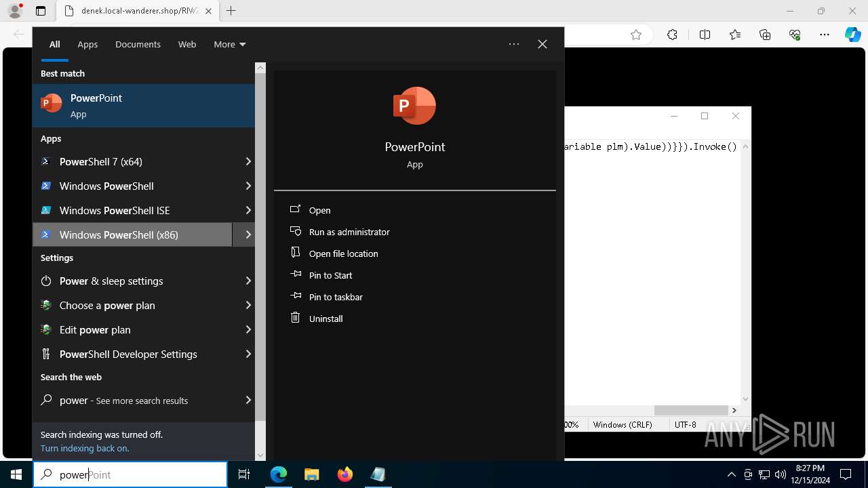Viewport: 868px width, 488px height.
Task: Click Notepad horizontal scrollbar thumb
Action: point(691,410)
